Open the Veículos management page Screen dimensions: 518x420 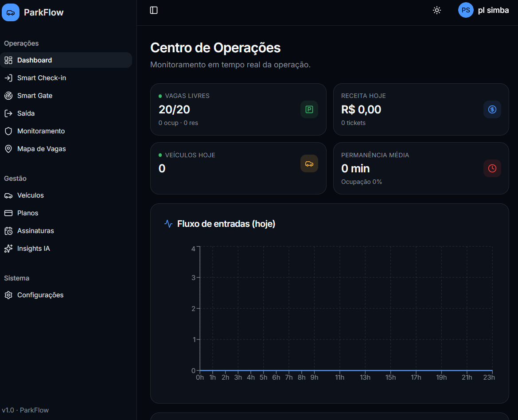click(66, 195)
